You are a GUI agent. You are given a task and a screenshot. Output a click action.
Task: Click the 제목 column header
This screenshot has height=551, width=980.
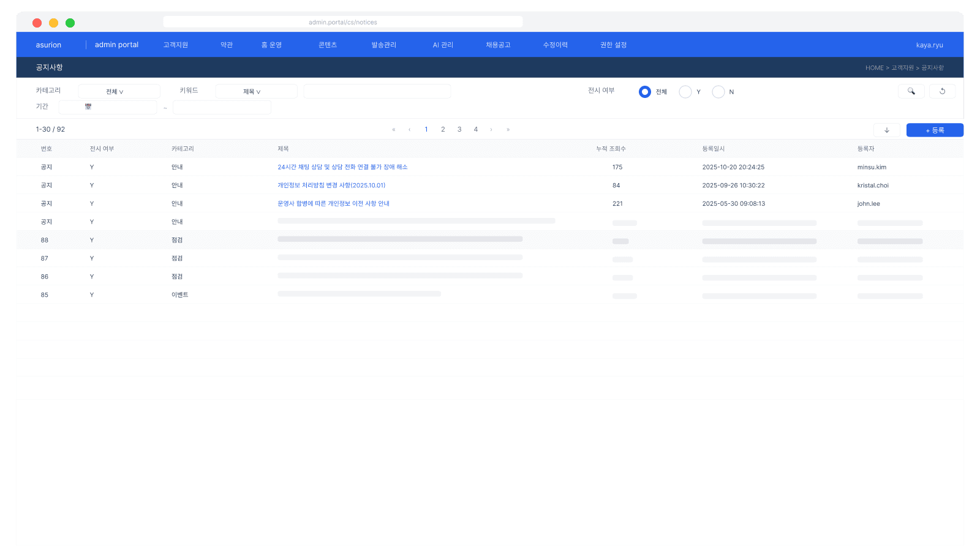283,149
